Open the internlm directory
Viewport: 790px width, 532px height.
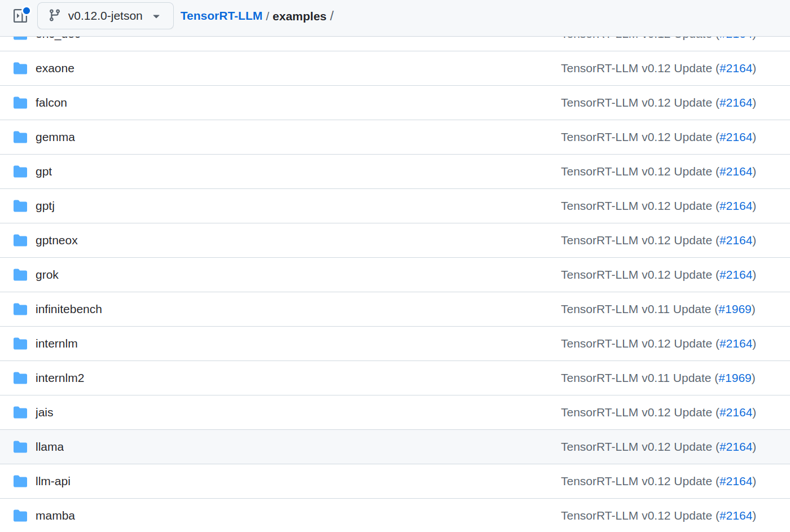tap(56, 344)
